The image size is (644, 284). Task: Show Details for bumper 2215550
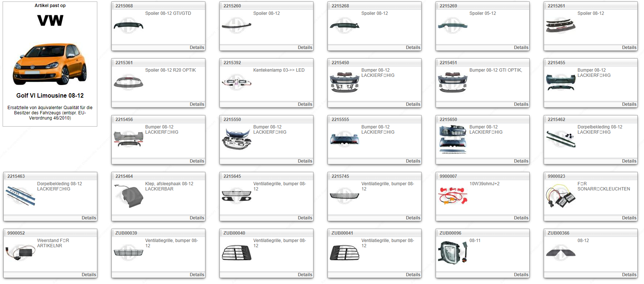(305, 161)
